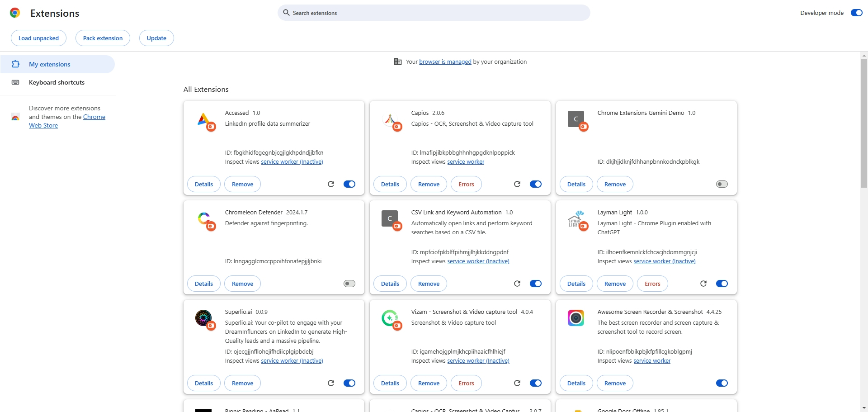
Task: Open the Chrome Web Store link
Action: pyautogui.click(x=67, y=121)
